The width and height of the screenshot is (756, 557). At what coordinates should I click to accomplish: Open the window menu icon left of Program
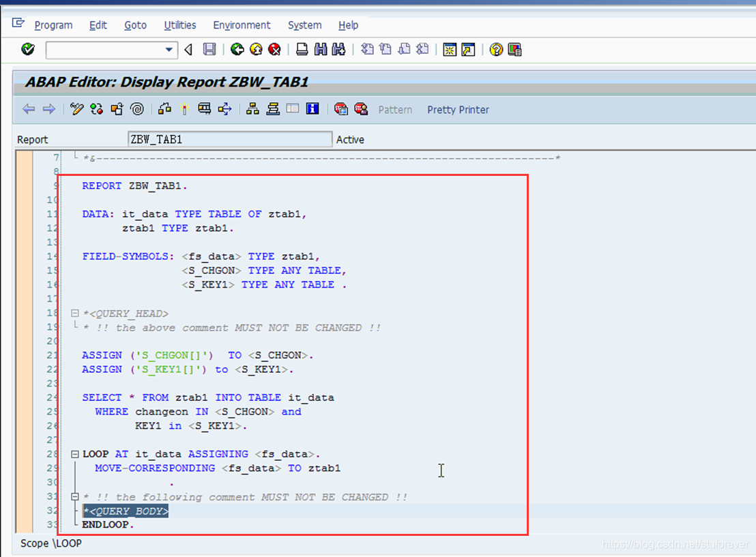click(18, 22)
